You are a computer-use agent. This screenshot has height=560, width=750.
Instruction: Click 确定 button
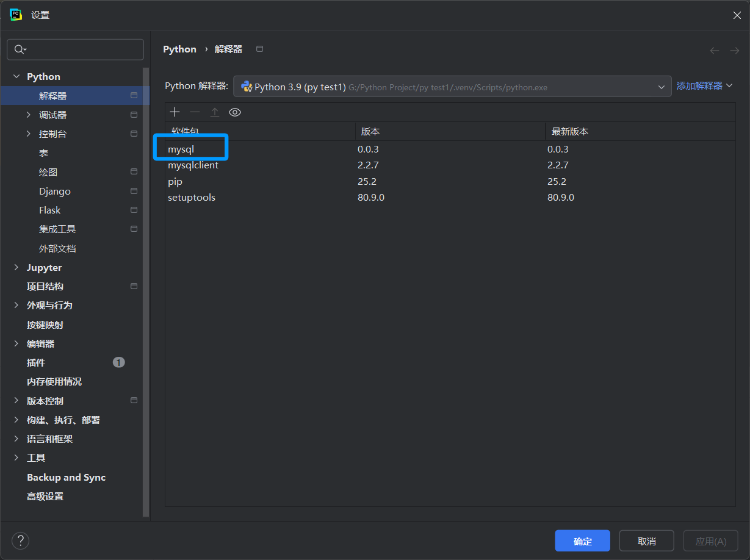[x=582, y=541]
